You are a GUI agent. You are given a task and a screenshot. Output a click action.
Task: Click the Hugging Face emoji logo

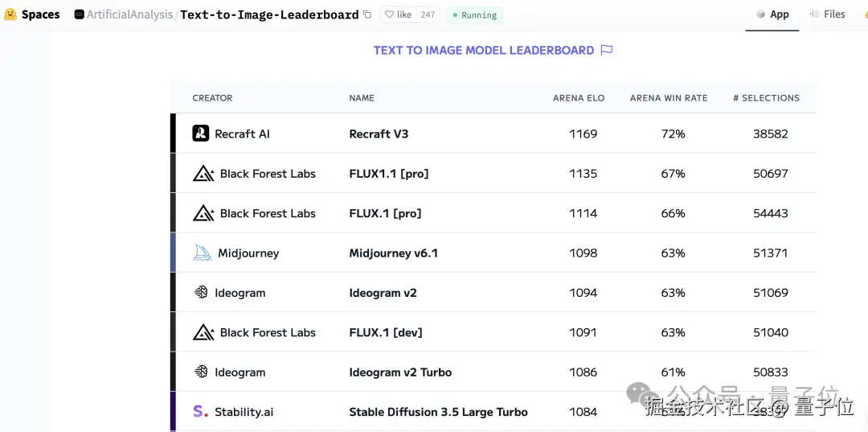tap(10, 14)
